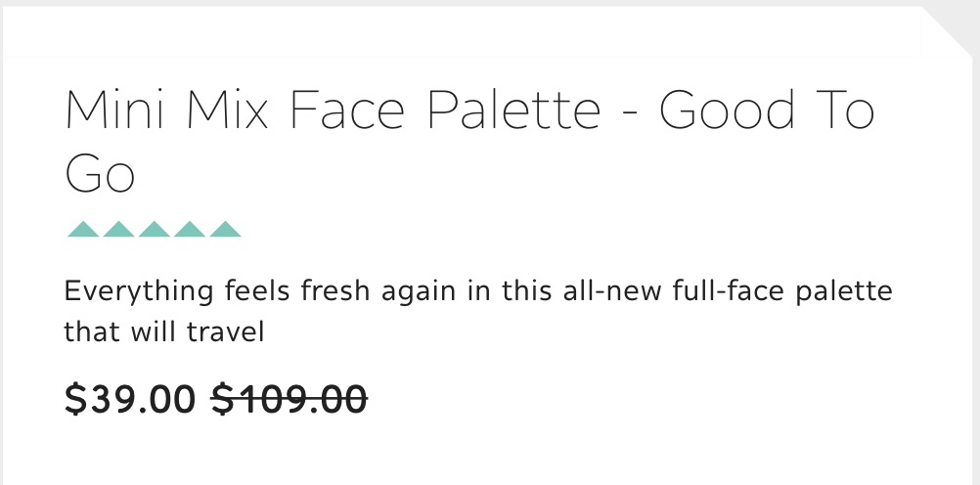Click the crossed-out $109.00 original price
The width and height of the screenshot is (980, 485).
pos(290,399)
